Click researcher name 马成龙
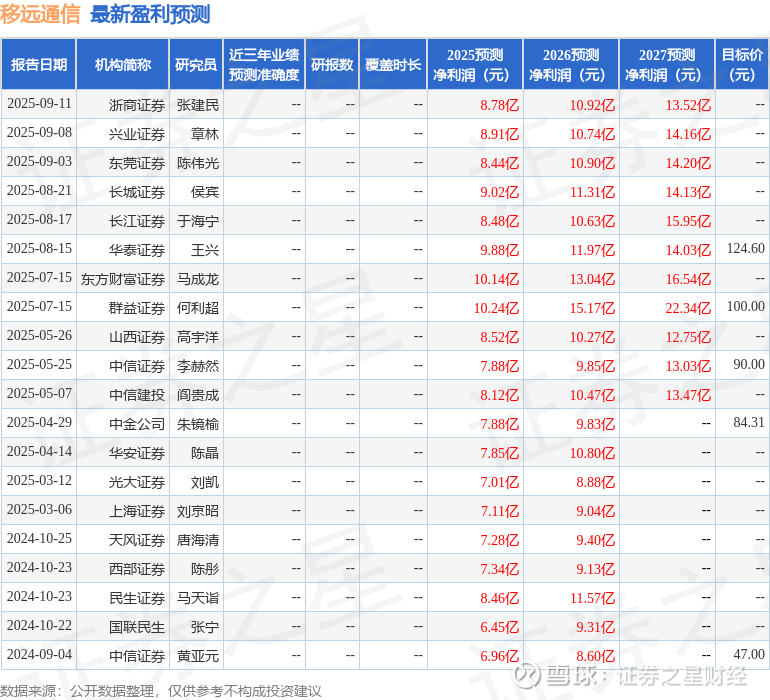 [198, 279]
